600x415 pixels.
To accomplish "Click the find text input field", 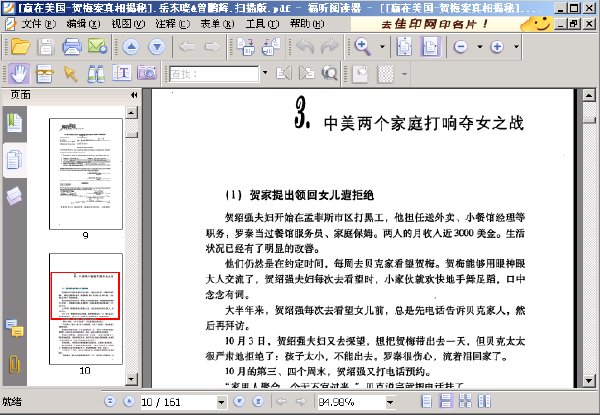I will (x=214, y=73).
